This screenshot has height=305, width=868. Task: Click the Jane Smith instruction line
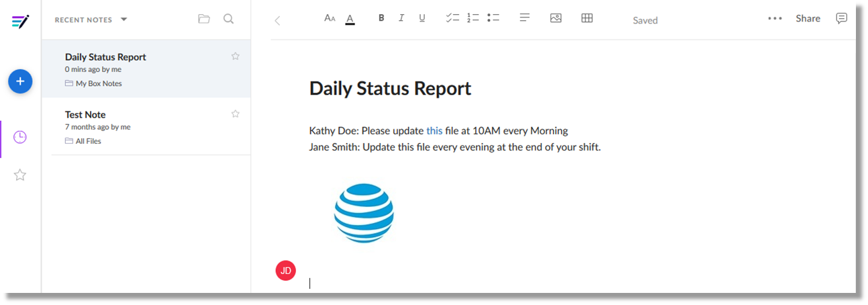click(455, 147)
